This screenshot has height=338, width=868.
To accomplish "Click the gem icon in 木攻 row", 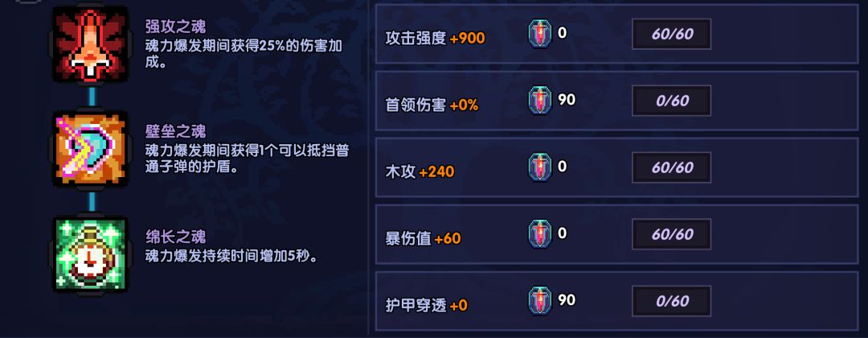I will click(x=540, y=167).
